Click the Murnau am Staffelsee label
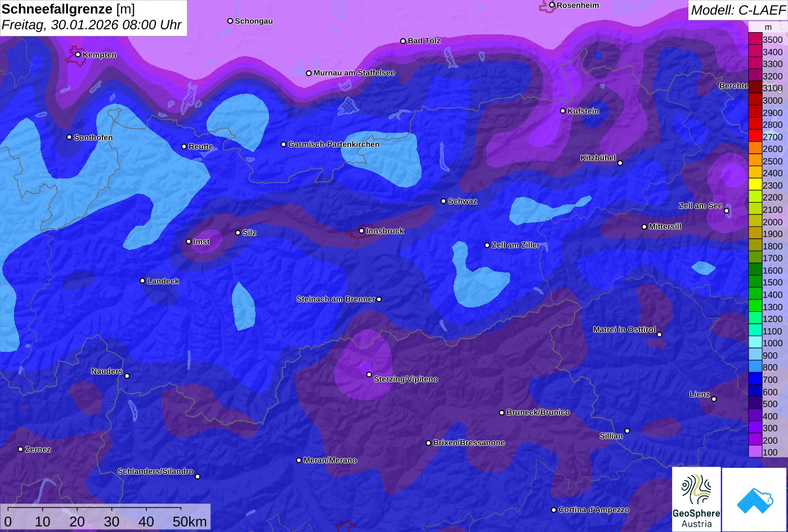This screenshot has height=532, width=788. coord(354,73)
